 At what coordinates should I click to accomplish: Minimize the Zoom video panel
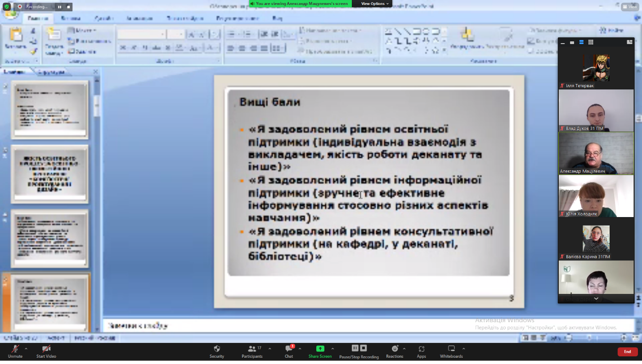pos(563,42)
